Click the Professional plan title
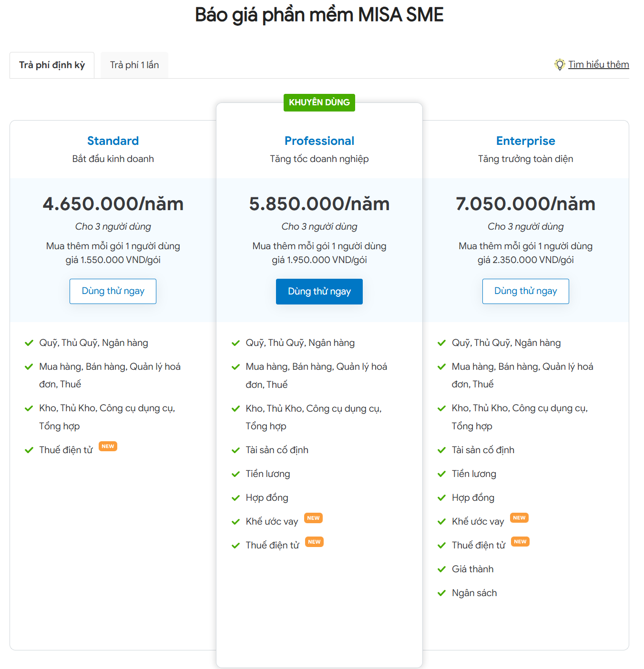Viewport: 644px width, 669px height. (319, 141)
